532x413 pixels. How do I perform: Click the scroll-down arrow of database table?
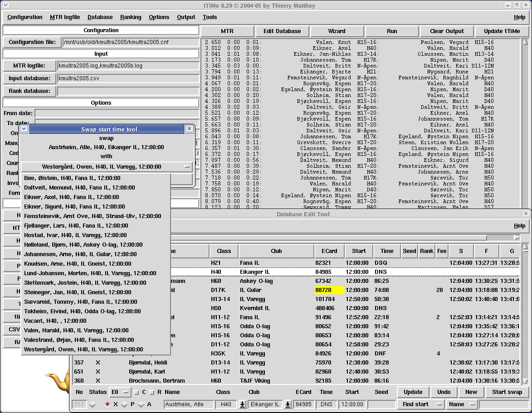[x=525, y=381]
